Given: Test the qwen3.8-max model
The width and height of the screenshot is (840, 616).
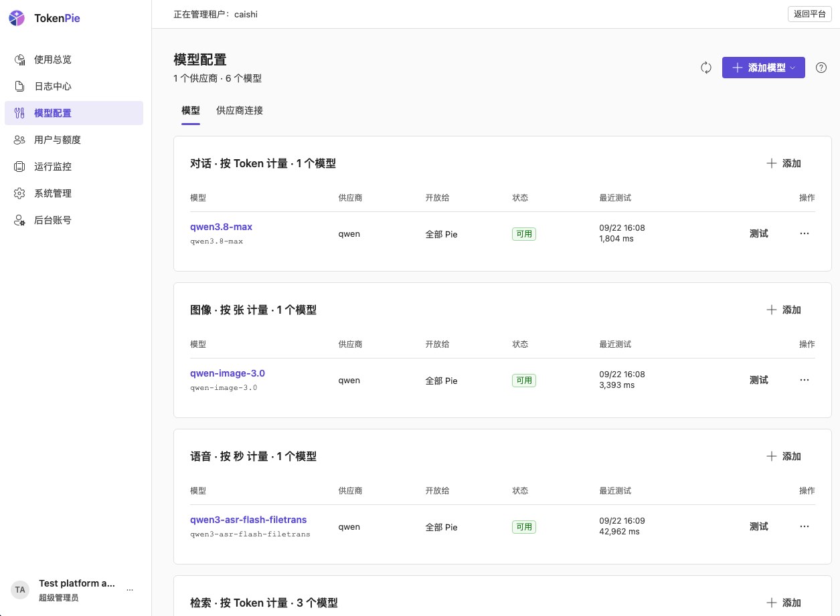Looking at the screenshot, I should click(x=759, y=233).
